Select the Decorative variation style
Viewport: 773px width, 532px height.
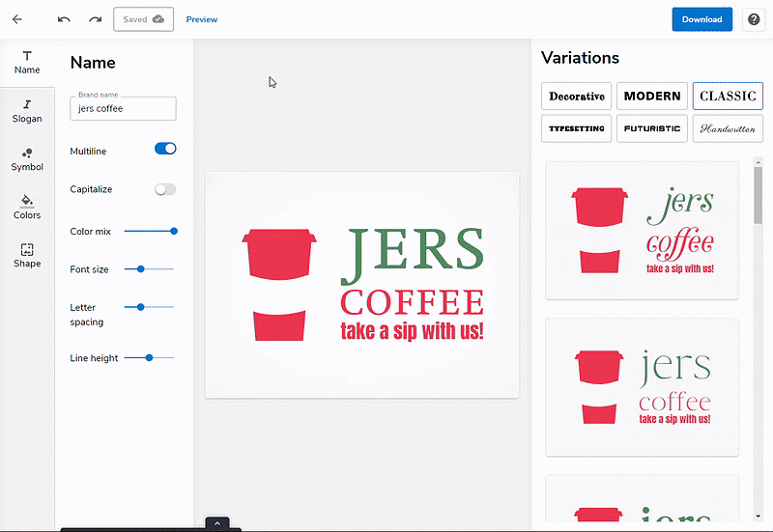click(576, 96)
